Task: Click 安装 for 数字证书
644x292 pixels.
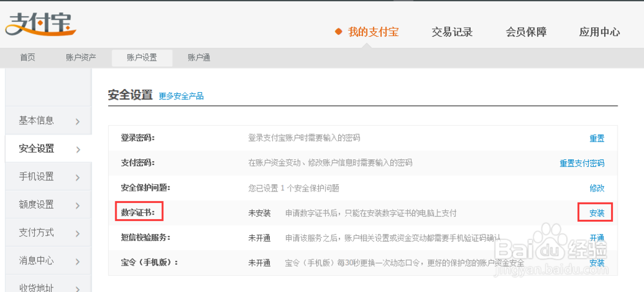Action: pyautogui.click(x=597, y=213)
